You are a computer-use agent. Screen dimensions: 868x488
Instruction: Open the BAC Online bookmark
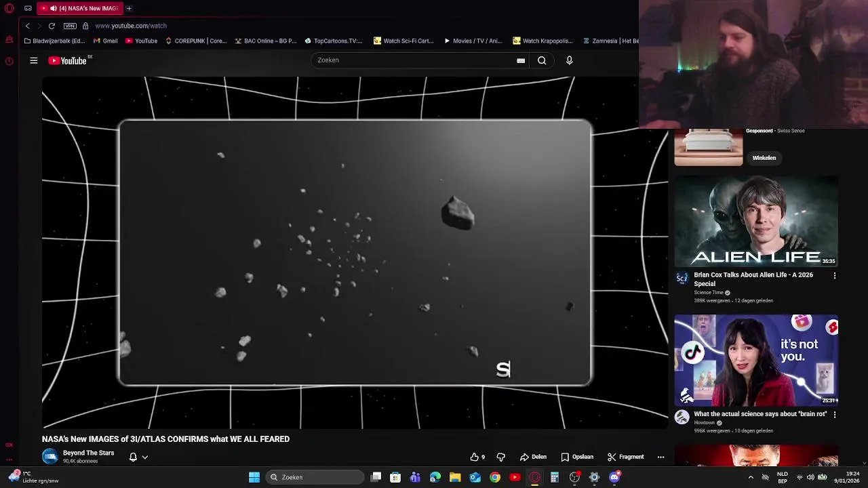click(x=265, y=41)
